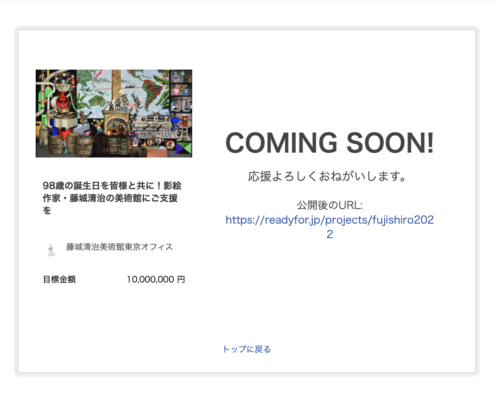Viewport: 500px width, 396px height.
Task: Click the 公開後のURL label
Action: coord(330,205)
